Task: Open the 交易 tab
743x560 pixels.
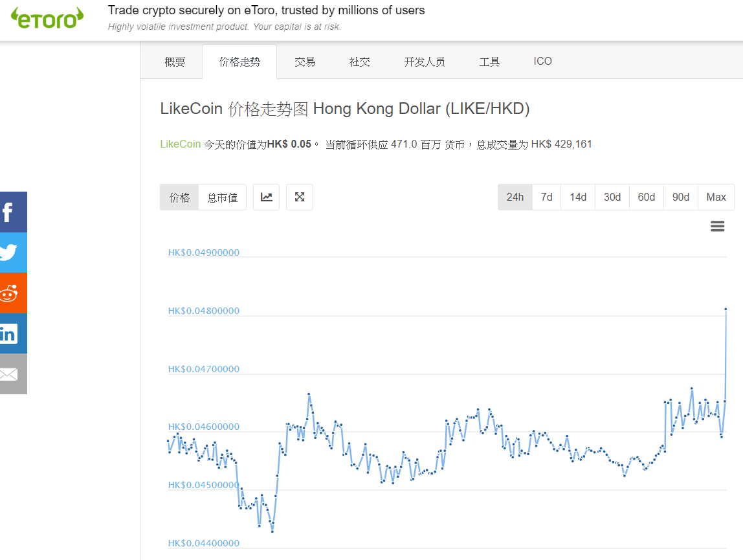Action: coord(305,62)
